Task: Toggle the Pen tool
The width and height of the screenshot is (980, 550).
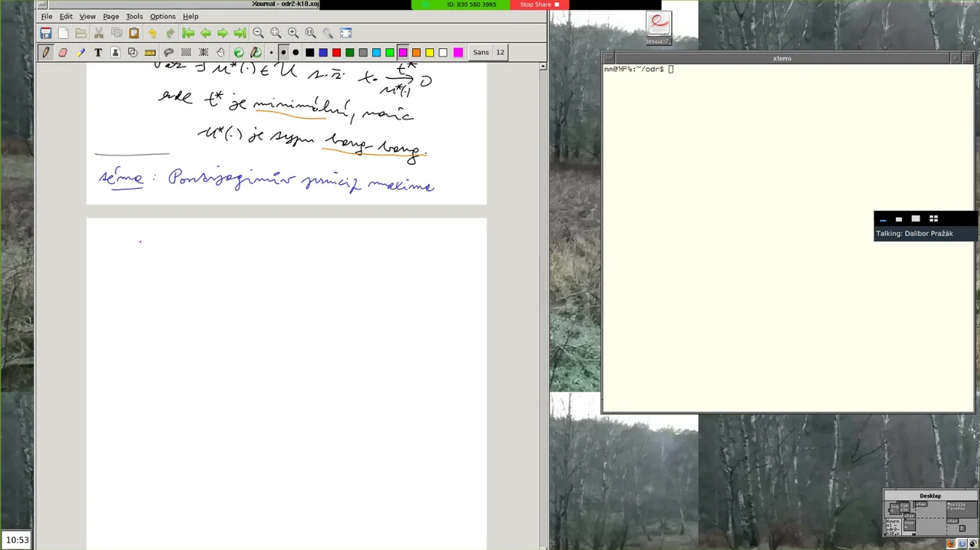Action: (45, 52)
